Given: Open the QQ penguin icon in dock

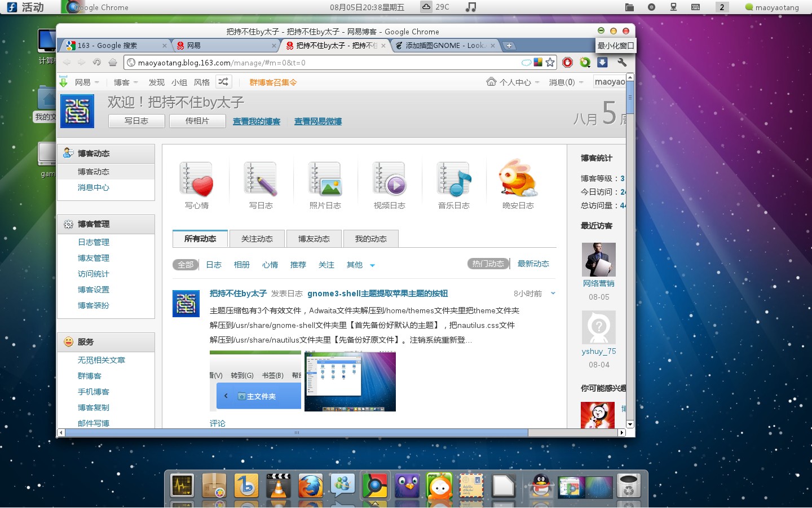Looking at the screenshot, I should pos(541,486).
